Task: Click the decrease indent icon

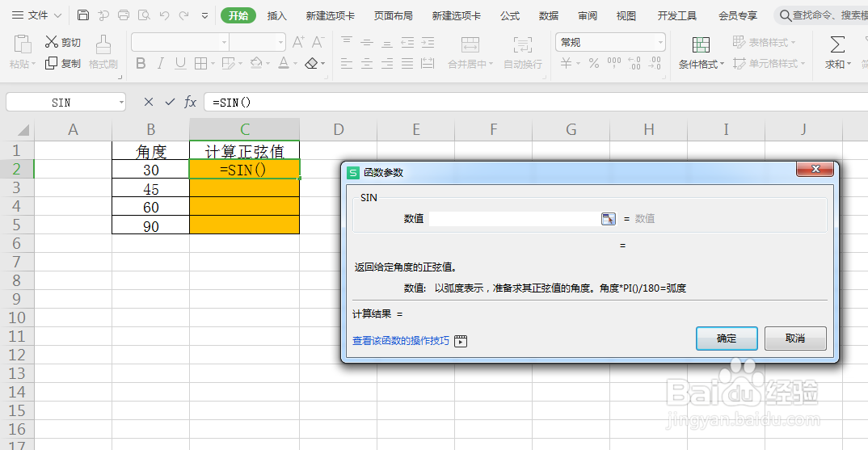Action: pyautogui.click(x=407, y=42)
